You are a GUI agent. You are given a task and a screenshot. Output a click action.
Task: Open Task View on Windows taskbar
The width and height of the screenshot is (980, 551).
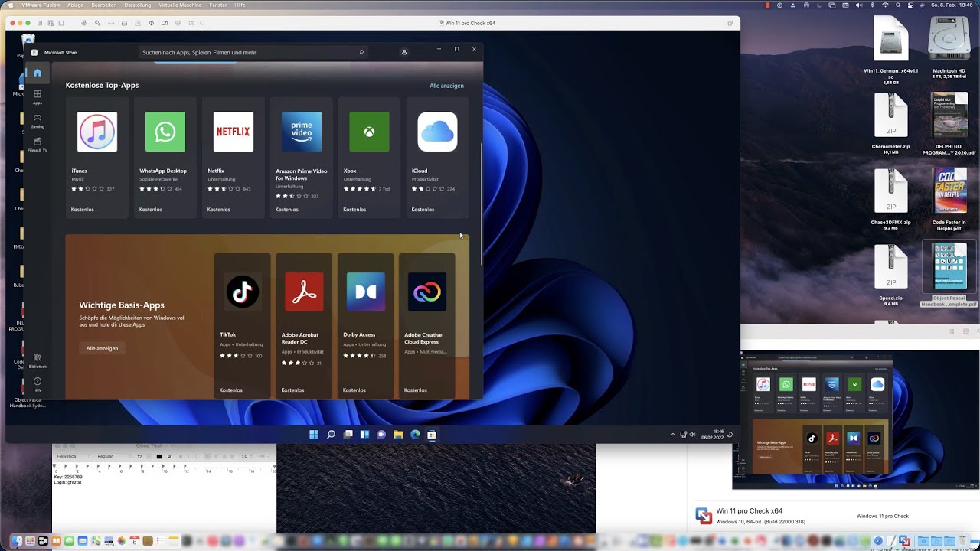(x=348, y=435)
